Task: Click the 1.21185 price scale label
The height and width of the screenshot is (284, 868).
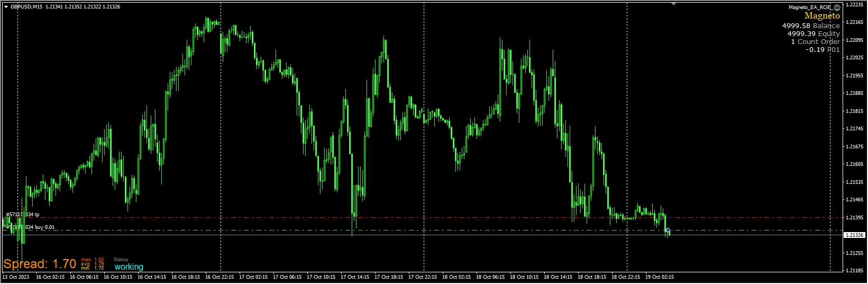Action: pos(855,271)
